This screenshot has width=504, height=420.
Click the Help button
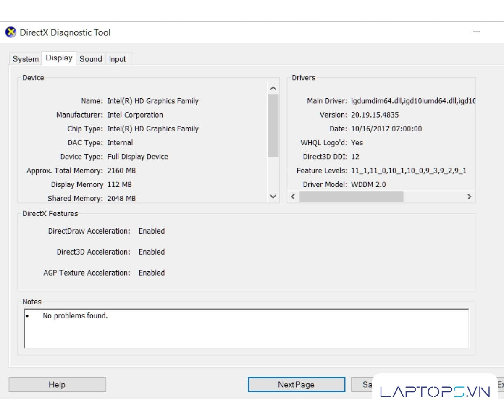click(x=57, y=385)
